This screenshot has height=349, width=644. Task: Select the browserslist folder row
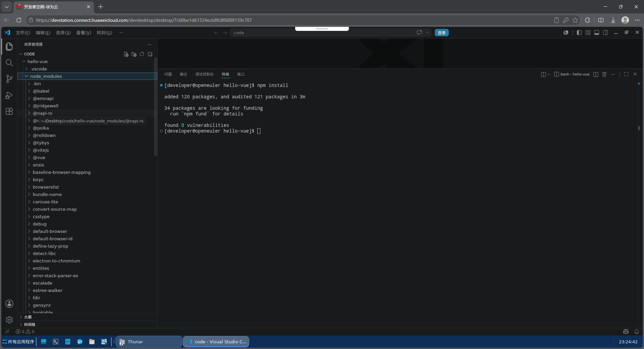(87, 187)
